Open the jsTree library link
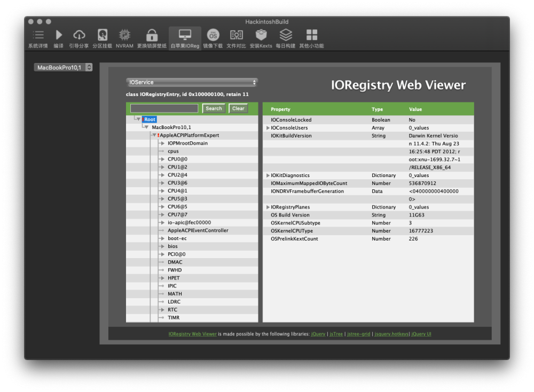The image size is (534, 392). [336, 334]
